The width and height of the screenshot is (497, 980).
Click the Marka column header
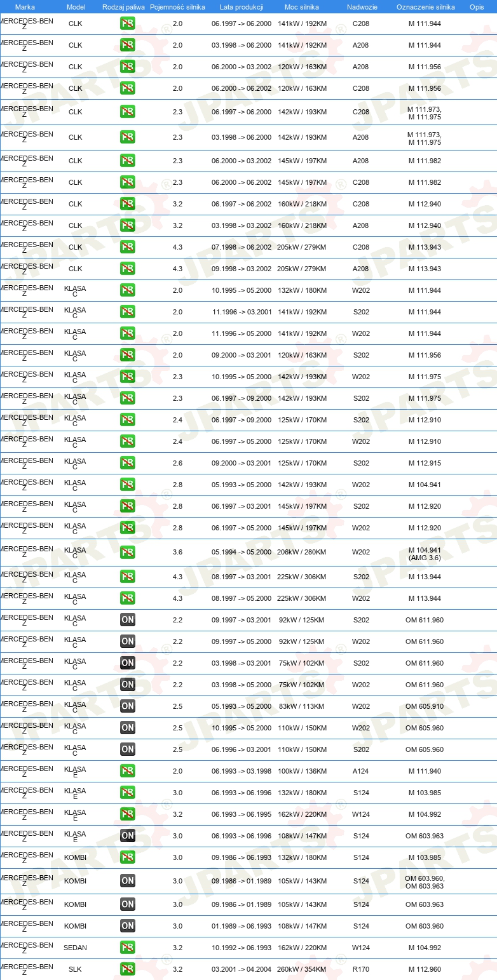(x=25, y=6)
